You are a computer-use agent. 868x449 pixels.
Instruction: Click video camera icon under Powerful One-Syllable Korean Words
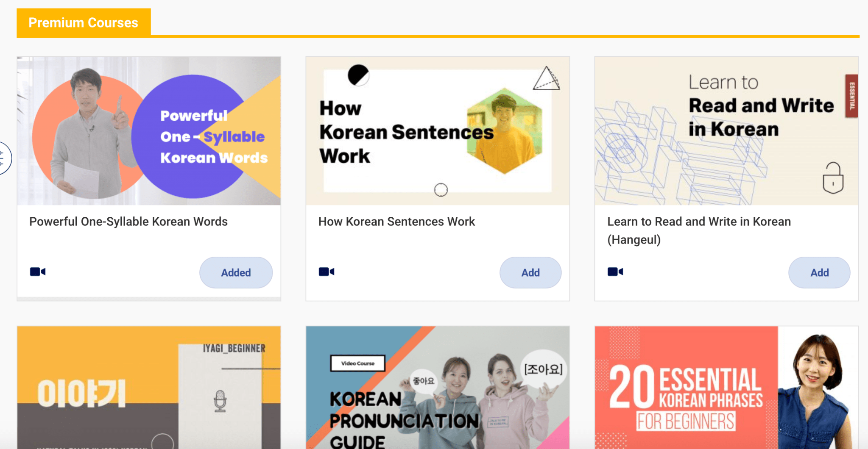coord(38,272)
